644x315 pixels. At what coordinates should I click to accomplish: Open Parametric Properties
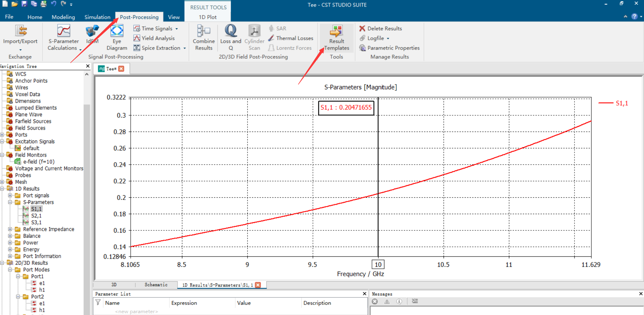tap(390, 48)
